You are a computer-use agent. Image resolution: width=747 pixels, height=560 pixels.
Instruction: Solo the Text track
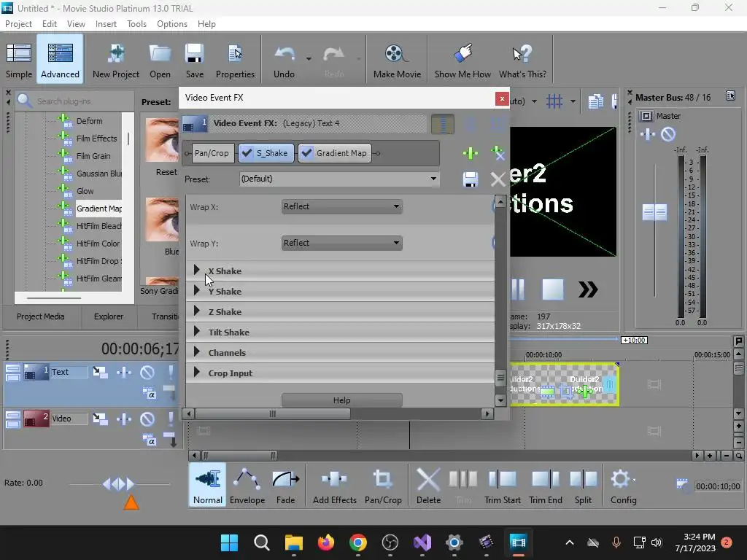click(170, 372)
